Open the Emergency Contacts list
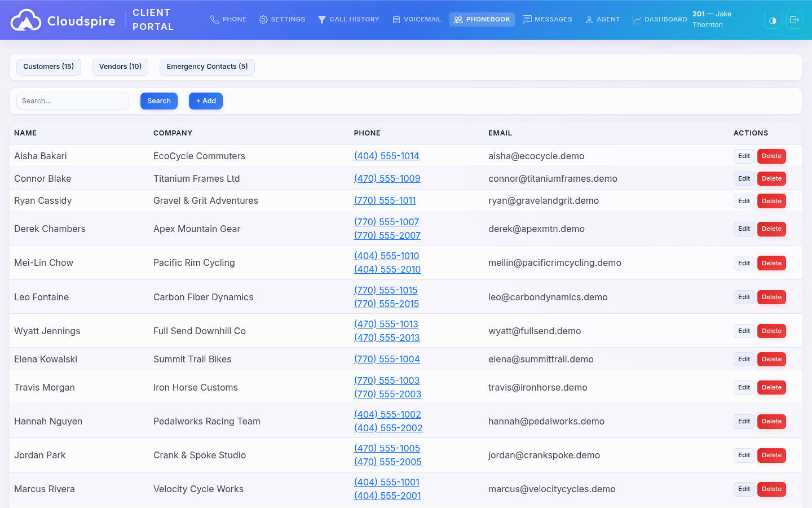812x508 pixels. point(207,67)
